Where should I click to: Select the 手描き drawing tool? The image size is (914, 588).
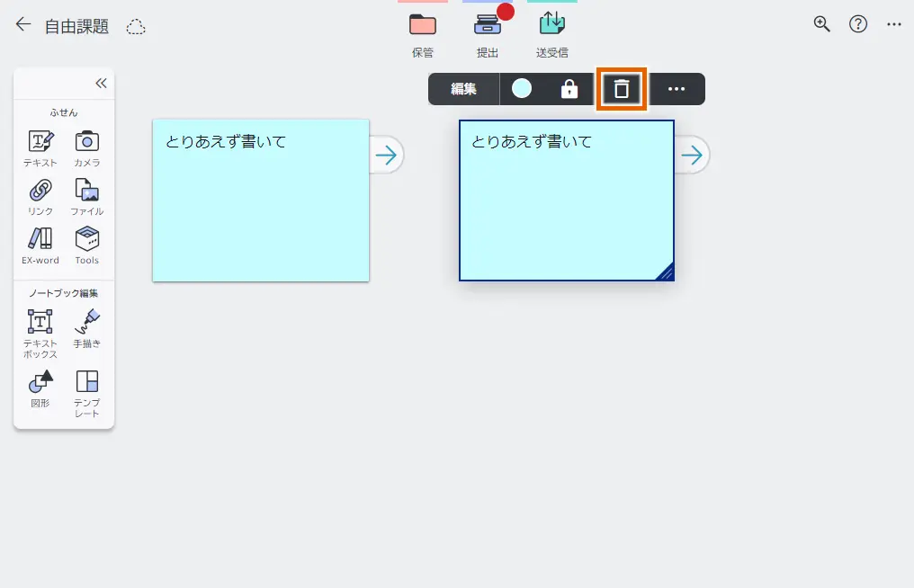tap(87, 328)
